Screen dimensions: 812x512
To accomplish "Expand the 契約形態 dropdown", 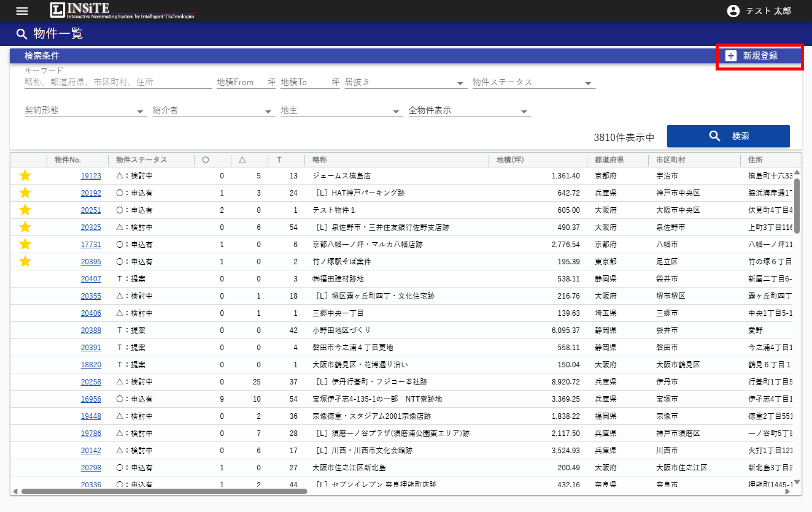I will pos(85,110).
